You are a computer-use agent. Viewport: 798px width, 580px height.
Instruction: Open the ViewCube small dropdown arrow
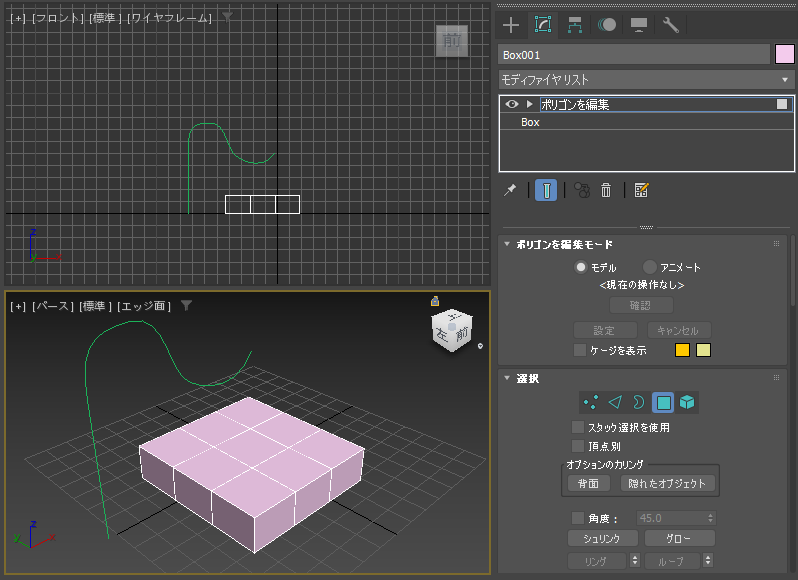click(480, 346)
